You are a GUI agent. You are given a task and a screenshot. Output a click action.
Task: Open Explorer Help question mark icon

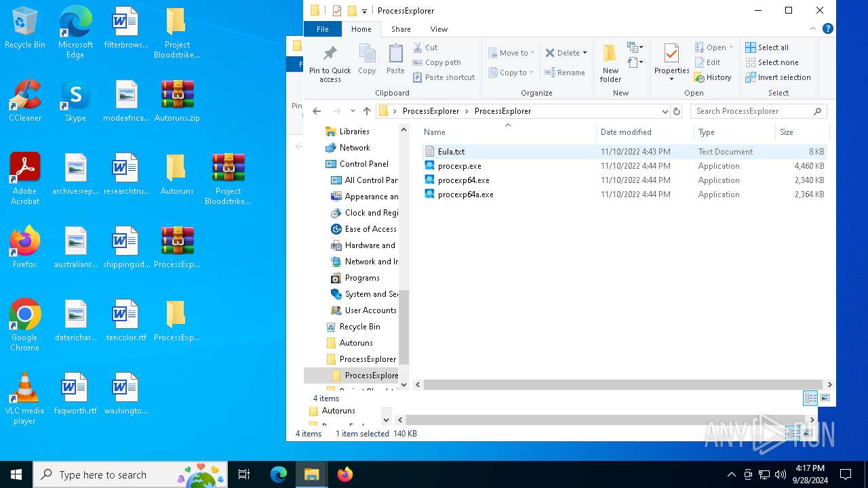(x=827, y=29)
